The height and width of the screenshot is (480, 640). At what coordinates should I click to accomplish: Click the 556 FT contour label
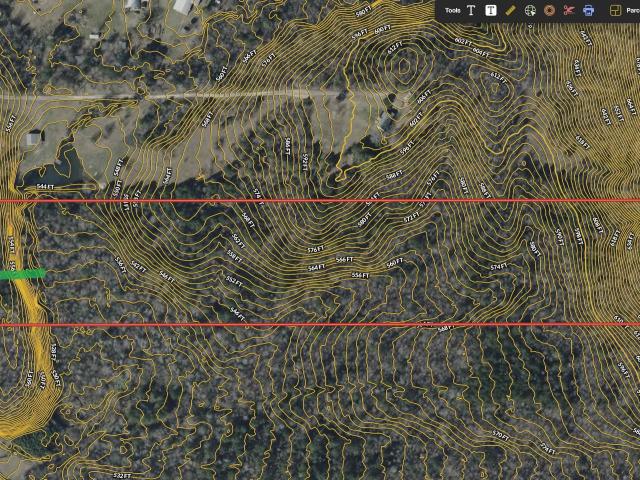point(360,276)
